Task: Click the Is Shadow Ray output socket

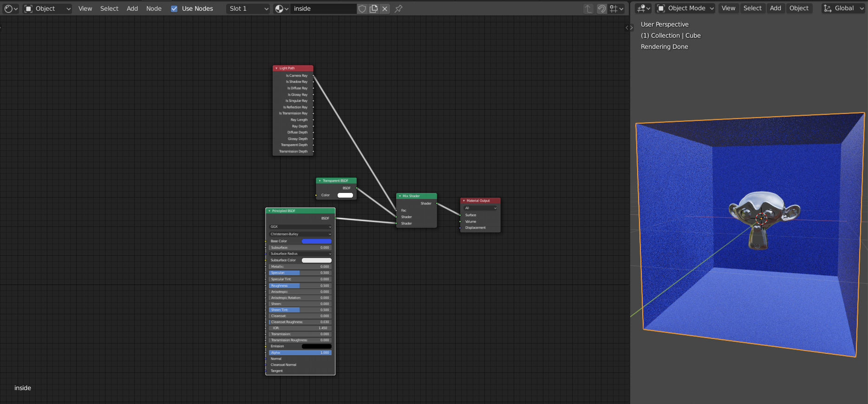Action: (313, 82)
